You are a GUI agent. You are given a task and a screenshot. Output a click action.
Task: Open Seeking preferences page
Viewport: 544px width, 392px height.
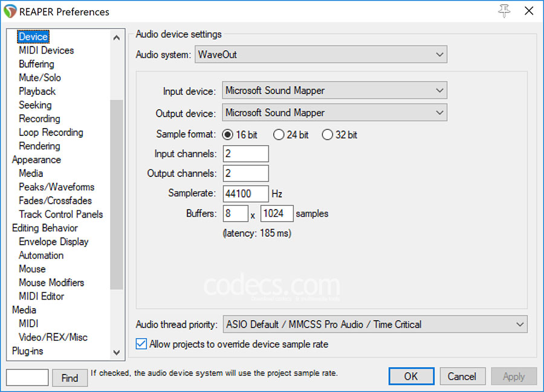click(x=35, y=105)
